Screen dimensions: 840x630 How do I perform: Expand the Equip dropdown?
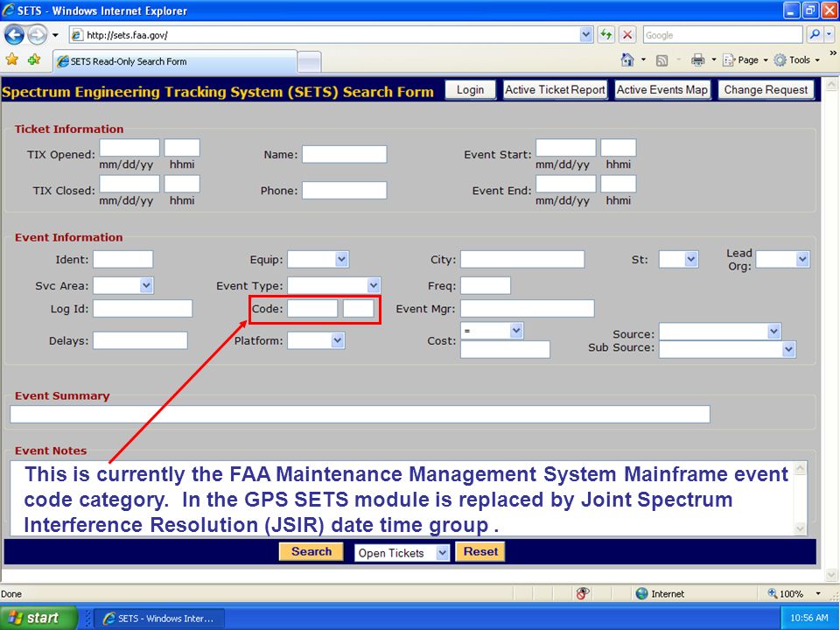click(342, 259)
